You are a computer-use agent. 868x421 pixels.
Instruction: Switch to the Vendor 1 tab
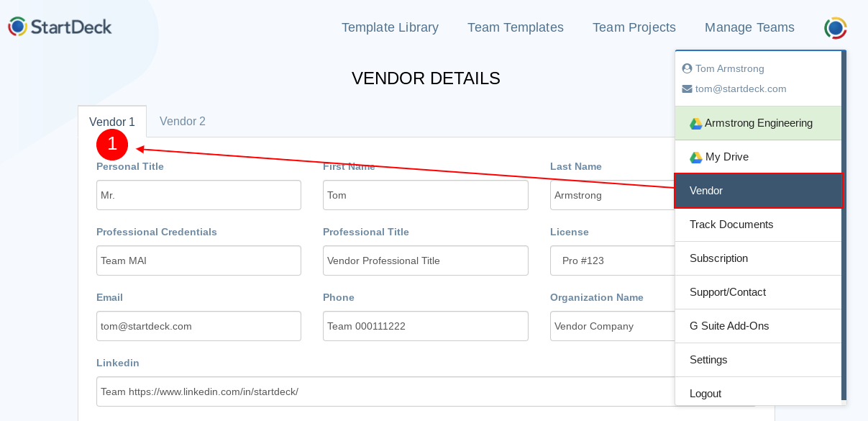[x=112, y=122]
